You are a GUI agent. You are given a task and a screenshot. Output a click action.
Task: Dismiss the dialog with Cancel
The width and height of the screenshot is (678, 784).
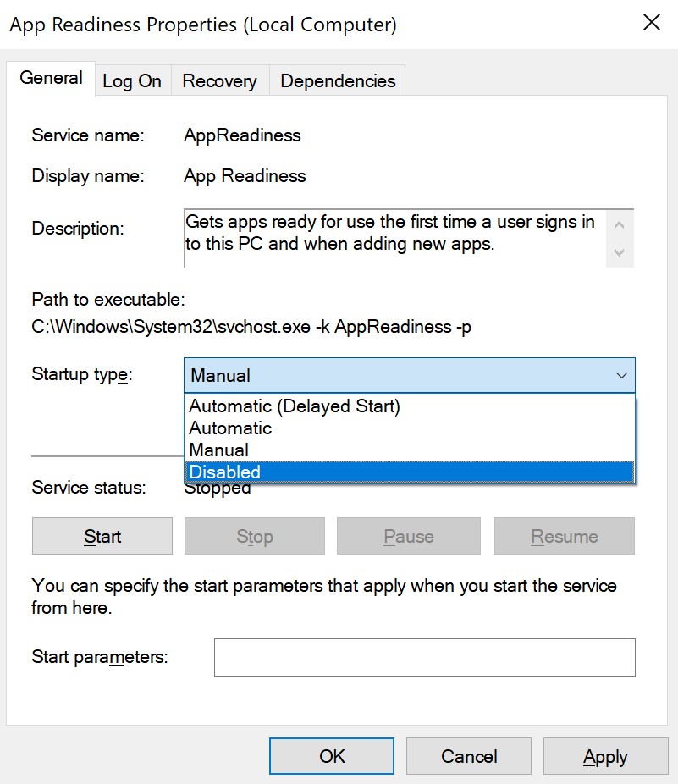tap(468, 756)
